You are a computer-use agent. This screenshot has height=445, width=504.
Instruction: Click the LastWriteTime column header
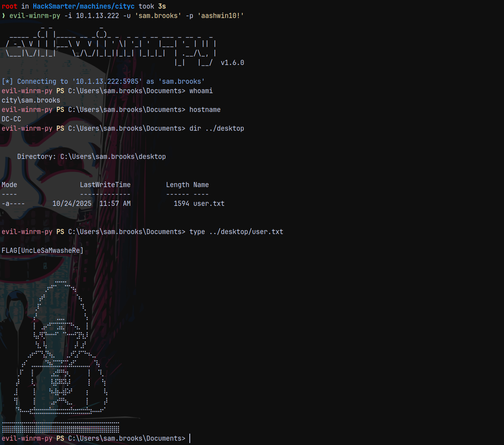click(105, 185)
